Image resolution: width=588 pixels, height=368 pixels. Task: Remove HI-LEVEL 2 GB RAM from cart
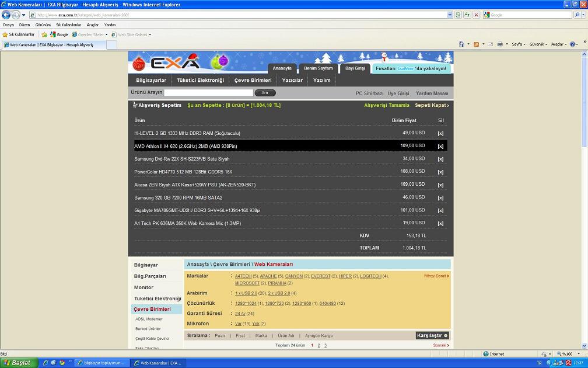pyautogui.click(x=440, y=133)
